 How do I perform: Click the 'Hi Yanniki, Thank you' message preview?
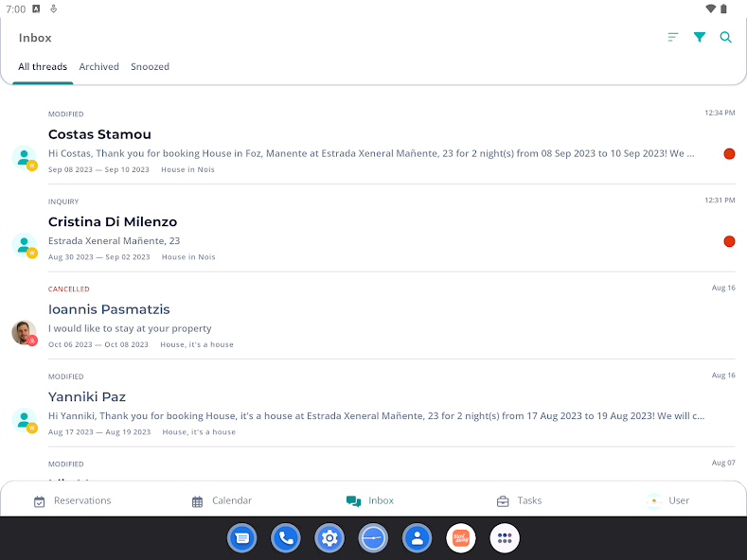pyautogui.click(x=377, y=415)
